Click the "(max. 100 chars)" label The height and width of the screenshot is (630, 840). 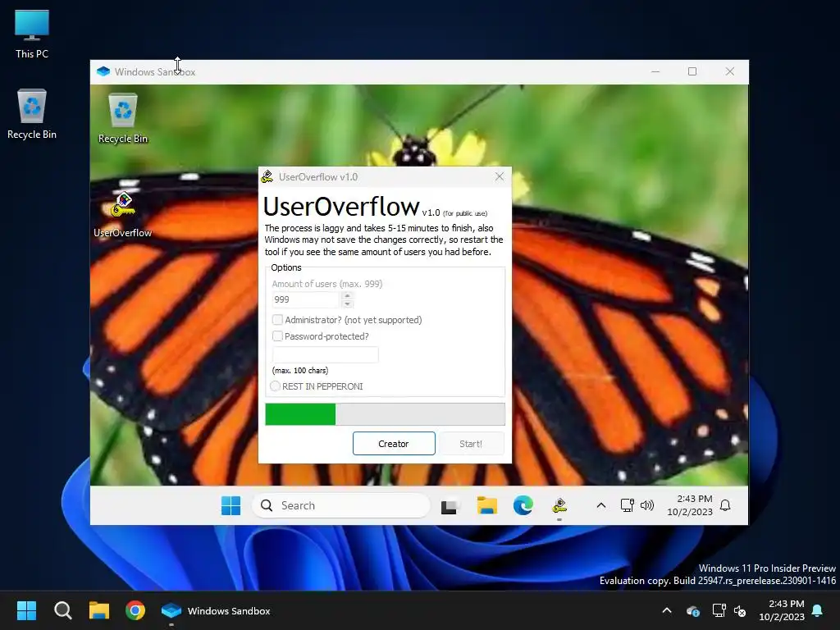coord(300,370)
